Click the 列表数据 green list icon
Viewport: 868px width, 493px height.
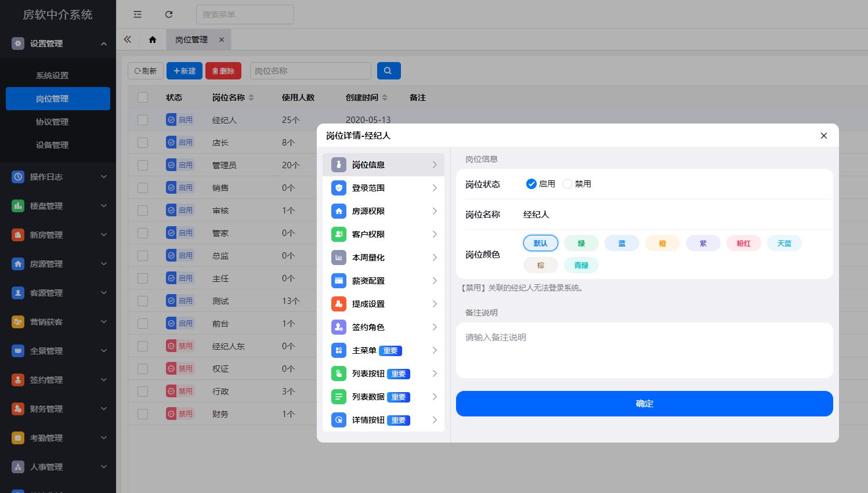[339, 397]
